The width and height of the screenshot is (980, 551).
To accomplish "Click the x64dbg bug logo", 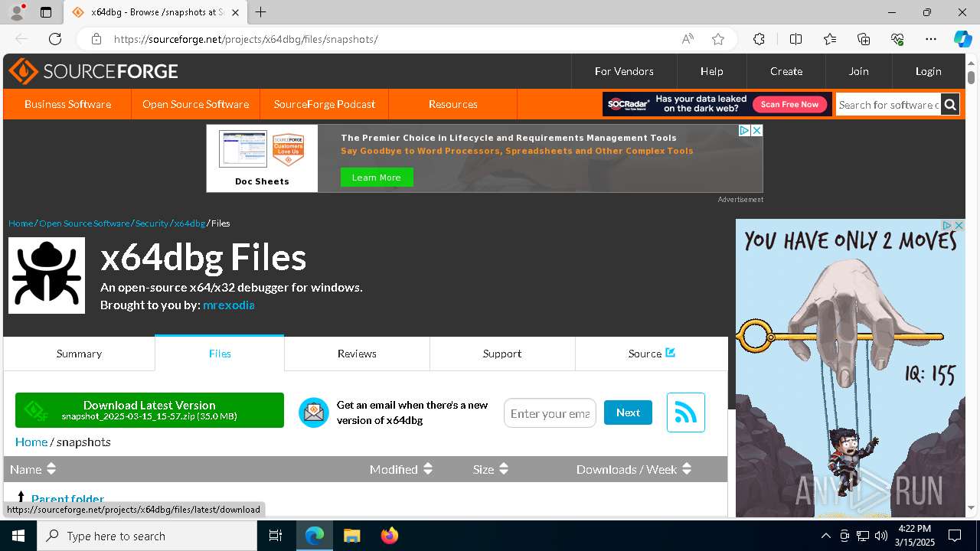I will 47,275.
